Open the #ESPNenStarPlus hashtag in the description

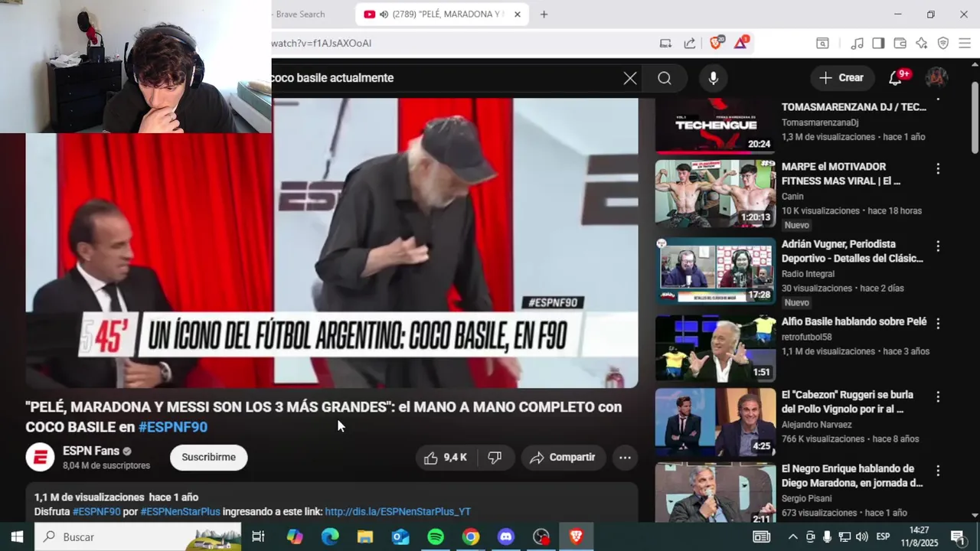[180, 512]
